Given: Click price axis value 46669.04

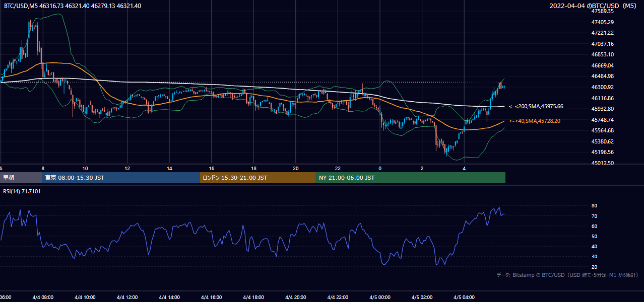Looking at the screenshot, I should click(602, 65).
